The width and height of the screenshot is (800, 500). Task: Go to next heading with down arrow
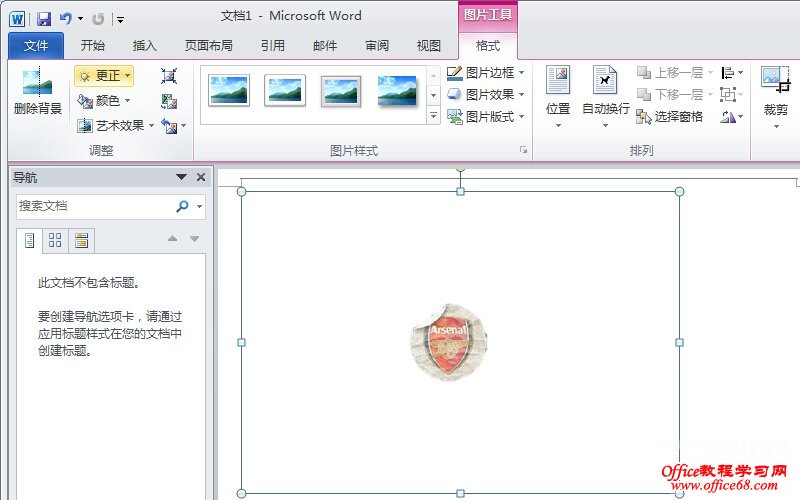point(194,239)
